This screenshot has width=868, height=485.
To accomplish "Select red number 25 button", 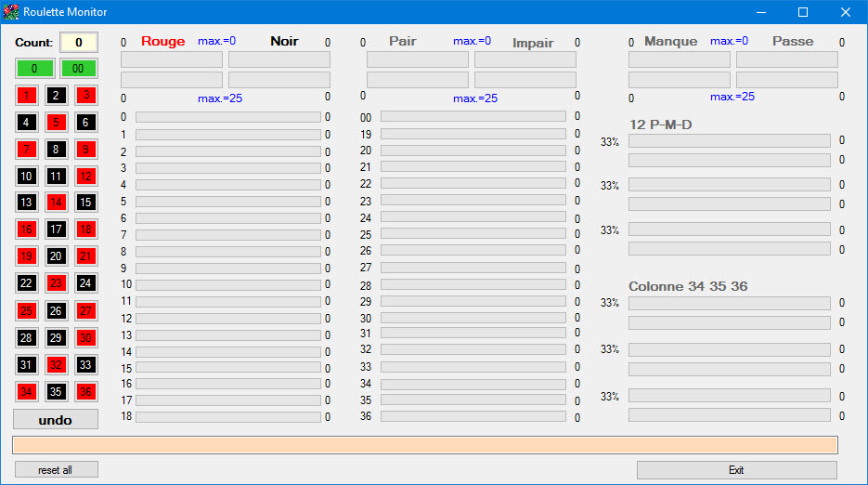I will click(26, 311).
